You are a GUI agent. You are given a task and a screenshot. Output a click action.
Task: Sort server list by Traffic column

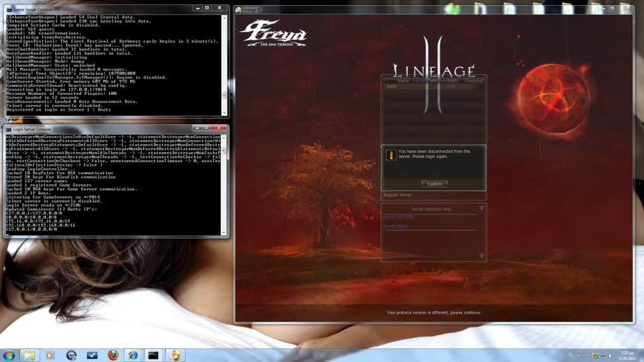453,81
